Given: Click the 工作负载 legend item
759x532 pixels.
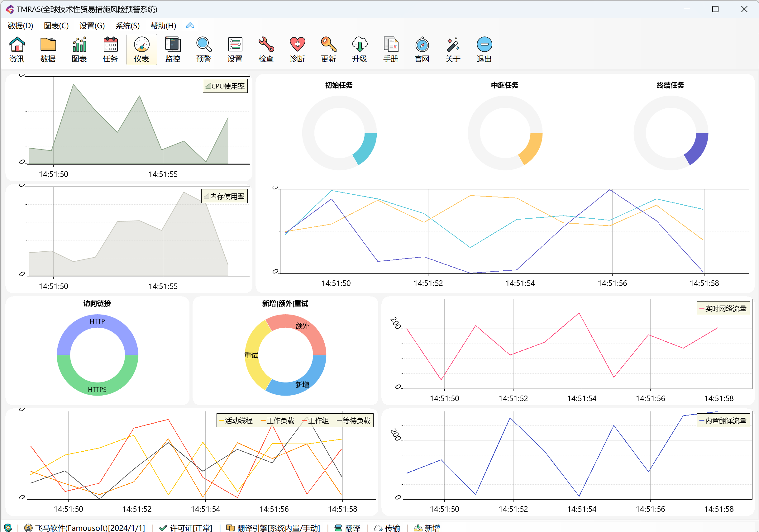Looking at the screenshot, I should [x=278, y=420].
